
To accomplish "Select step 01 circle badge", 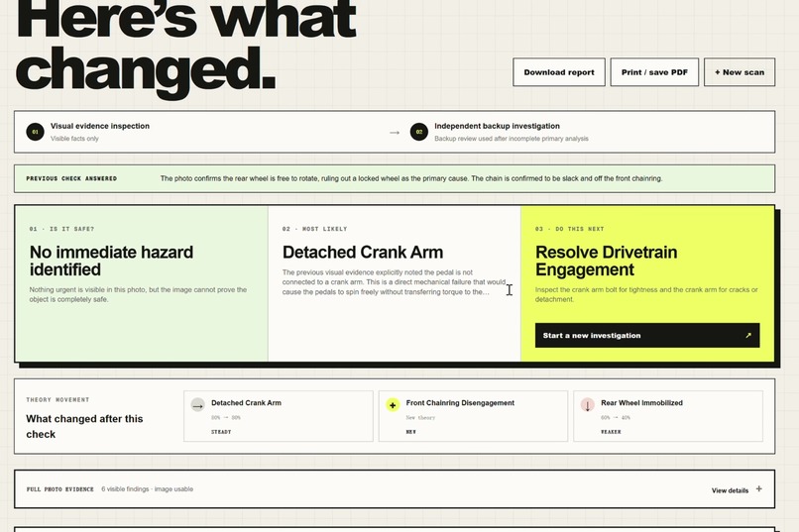I will tap(35, 132).
